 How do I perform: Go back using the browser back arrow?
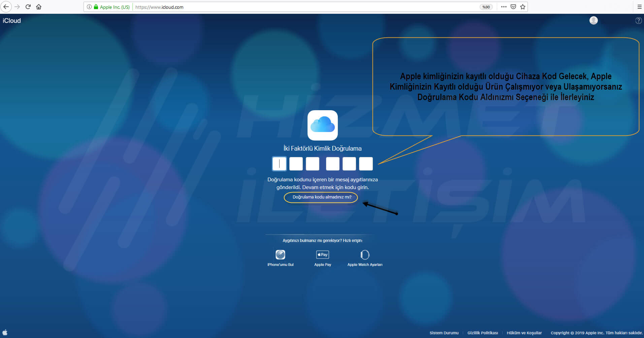click(x=6, y=7)
